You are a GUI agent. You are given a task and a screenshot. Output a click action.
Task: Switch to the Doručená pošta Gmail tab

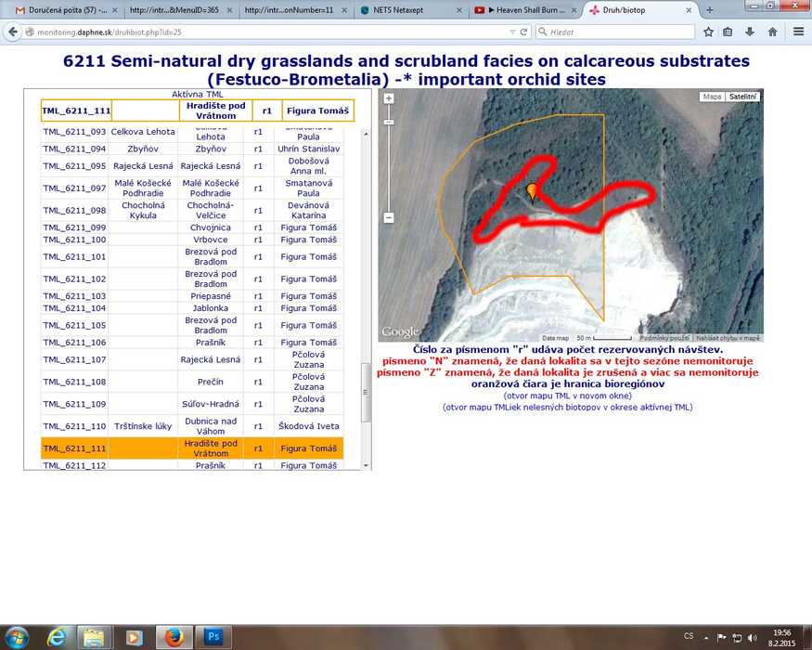(x=60, y=9)
